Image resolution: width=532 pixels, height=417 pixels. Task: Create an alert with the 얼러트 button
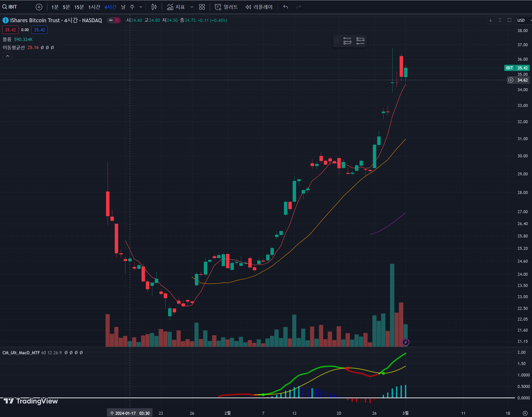226,7
